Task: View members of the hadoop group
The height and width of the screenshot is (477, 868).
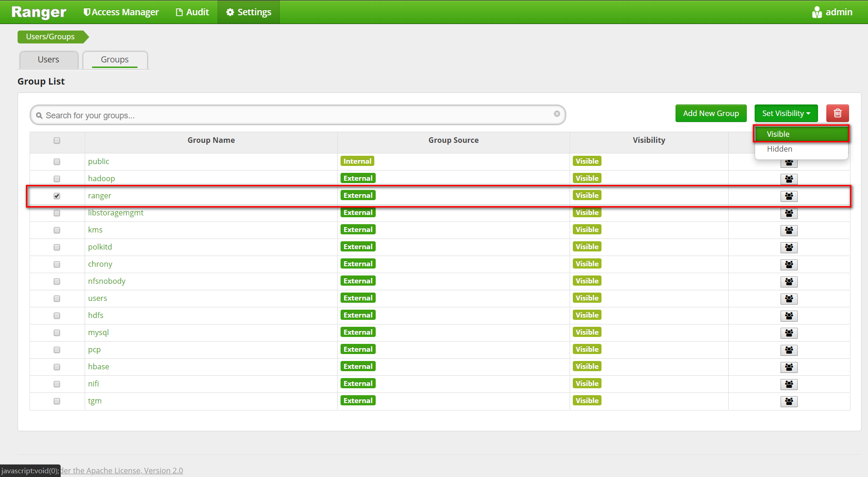Action: pyautogui.click(x=789, y=179)
